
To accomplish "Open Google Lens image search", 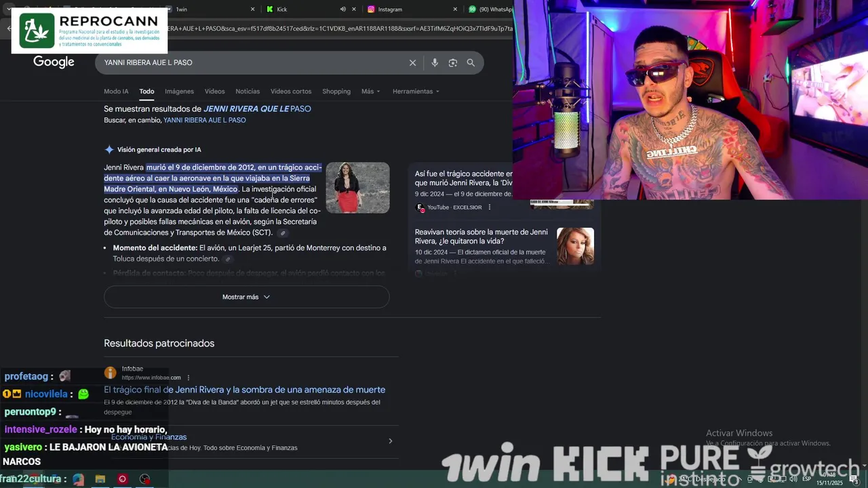I will coord(453,62).
